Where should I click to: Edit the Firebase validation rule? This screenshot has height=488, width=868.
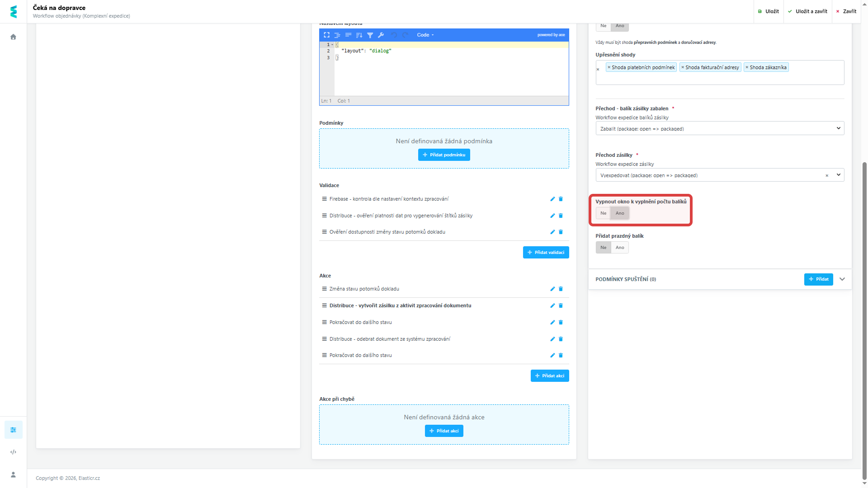pyautogui.click(x=552, y=199)
